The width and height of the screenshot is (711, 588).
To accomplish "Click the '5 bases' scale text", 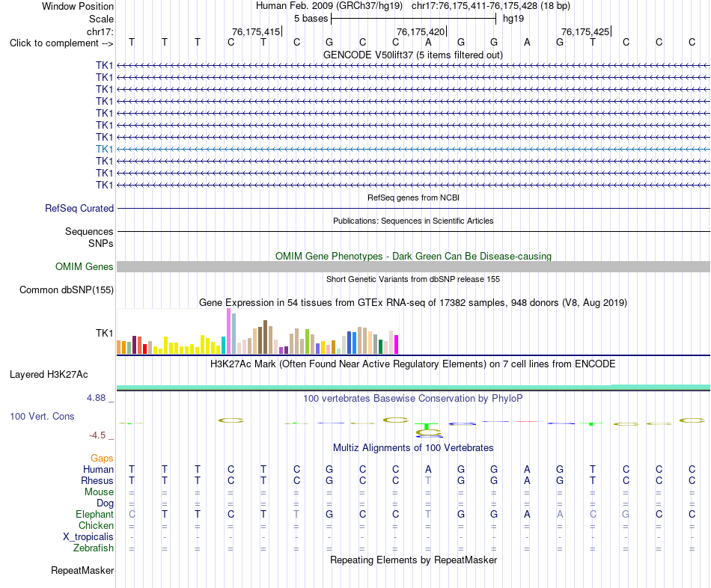I will (x=311, y=19).
